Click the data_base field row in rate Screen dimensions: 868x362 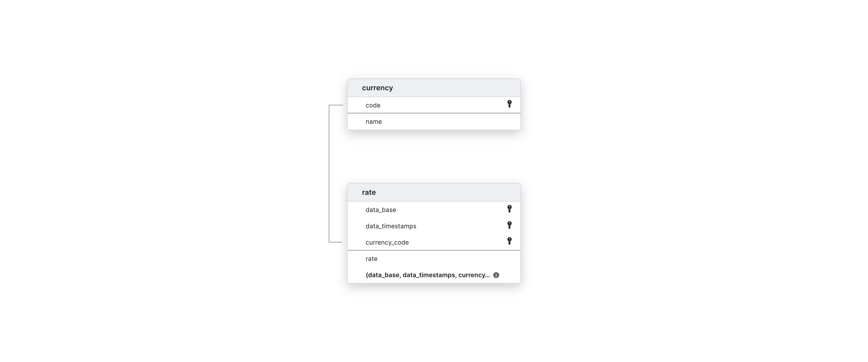(x=434, y=209)
